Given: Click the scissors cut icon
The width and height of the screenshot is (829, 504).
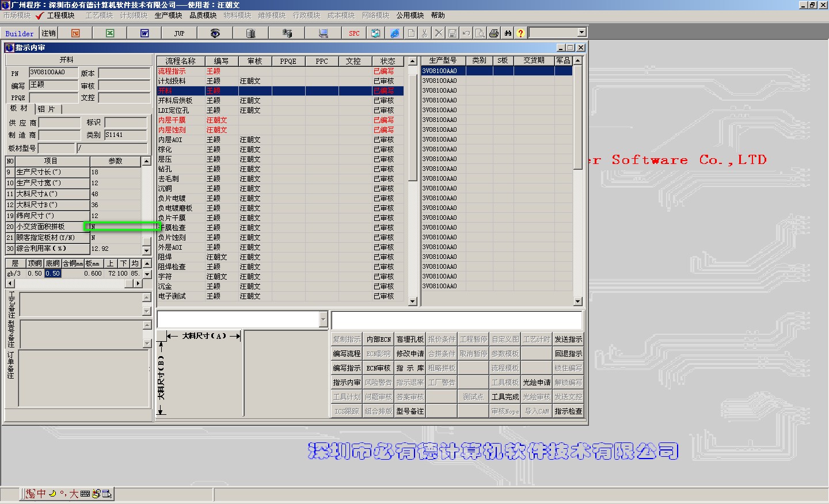Looking at the screenshot, I should (424, 33).
